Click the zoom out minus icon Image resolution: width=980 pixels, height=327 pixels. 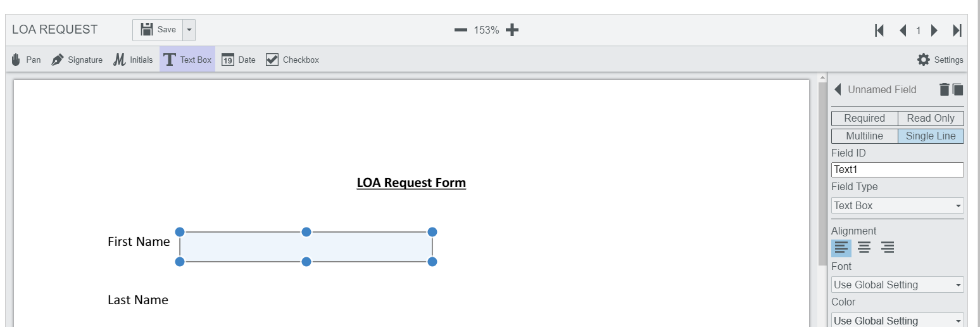pyautogui.click(x=461, y=30)
